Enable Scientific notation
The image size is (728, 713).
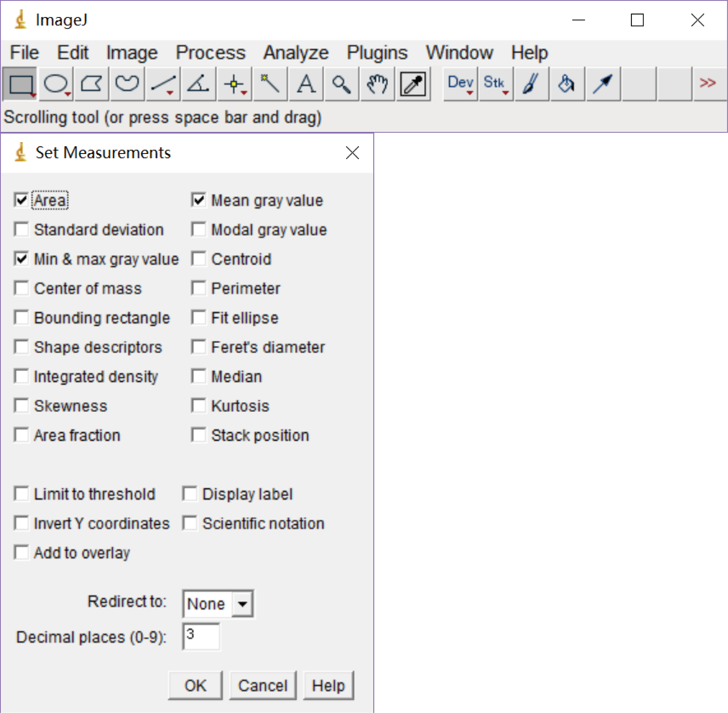[x=190, y=524]
